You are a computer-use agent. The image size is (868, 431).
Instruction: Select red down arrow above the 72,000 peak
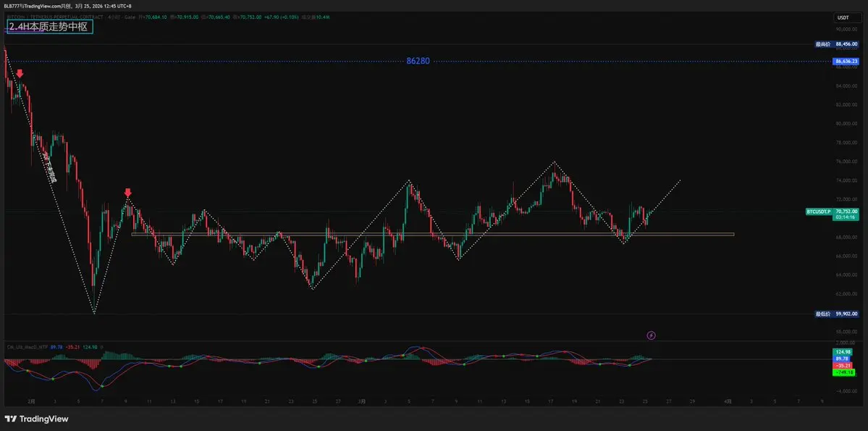128,192
